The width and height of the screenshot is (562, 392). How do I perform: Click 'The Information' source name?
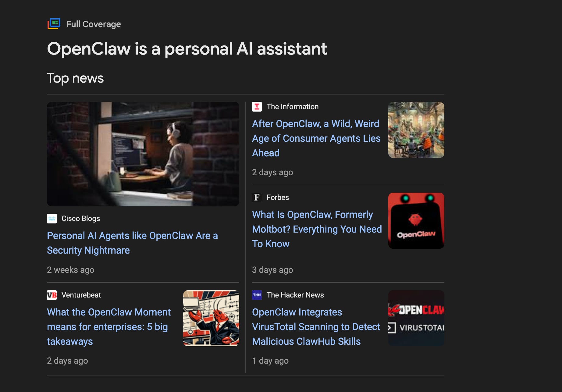pos(292,107)
